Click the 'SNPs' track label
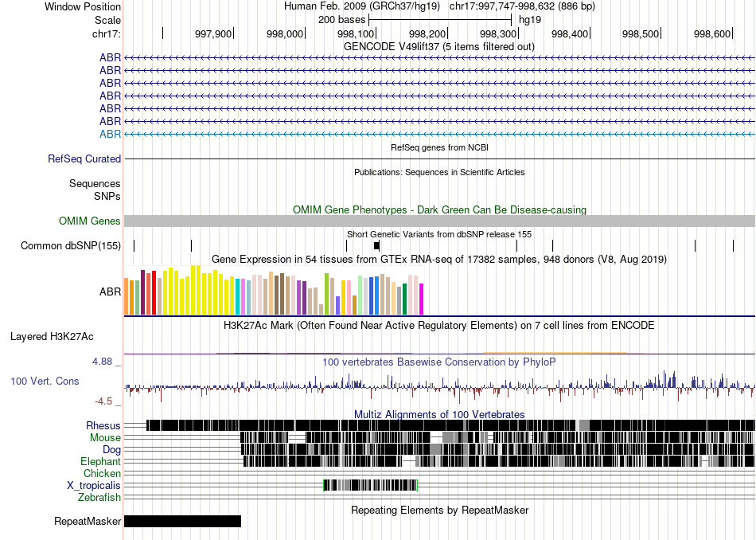This screenshot has height=540, width=756. coord(107,197)
